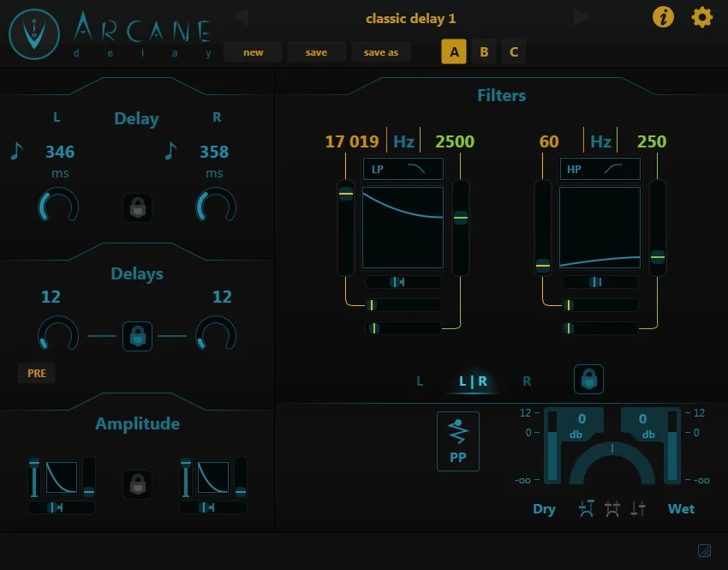Viewport: 728px width, 570px height.
Task: Click the save as button
Action: click(x=381, y=52)
